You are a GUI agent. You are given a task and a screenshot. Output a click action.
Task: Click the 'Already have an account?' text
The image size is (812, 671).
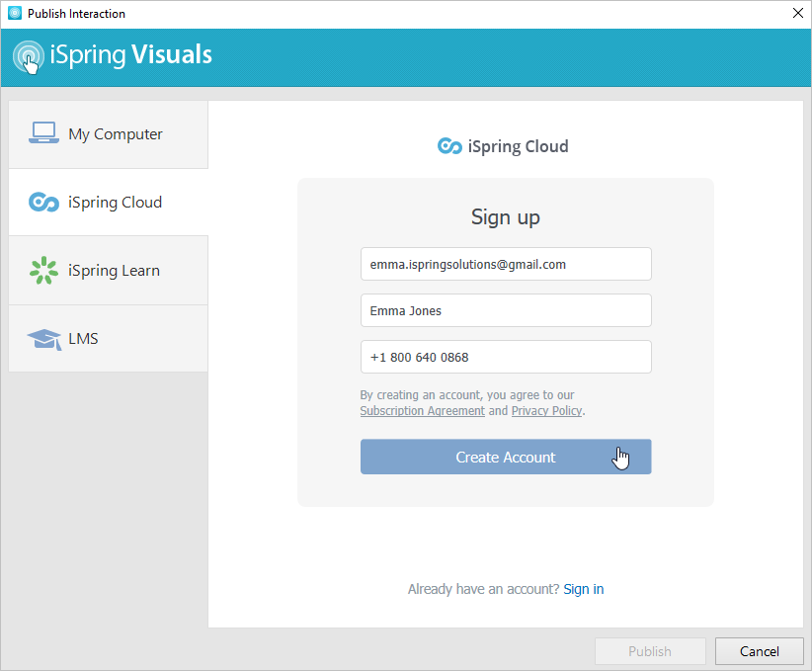click(x=483, y=589)
